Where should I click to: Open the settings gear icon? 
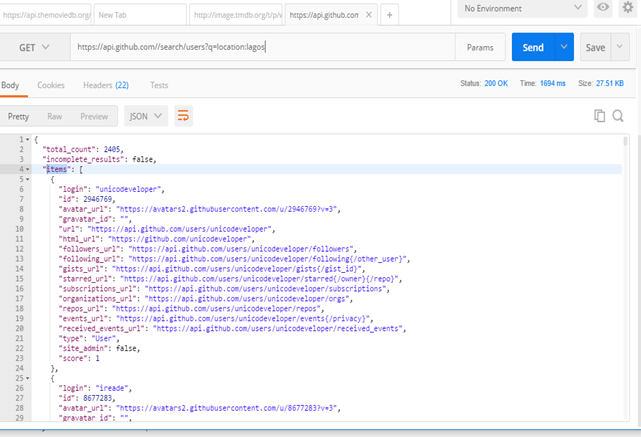(628, 8)
